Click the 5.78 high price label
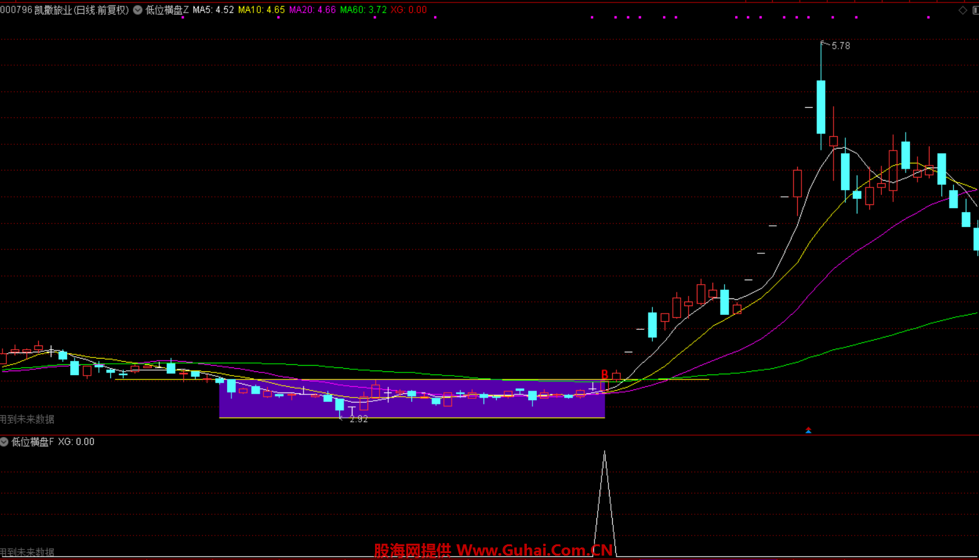Image resolution: width=979 pixels, height=560 pixels. [841, 46]
